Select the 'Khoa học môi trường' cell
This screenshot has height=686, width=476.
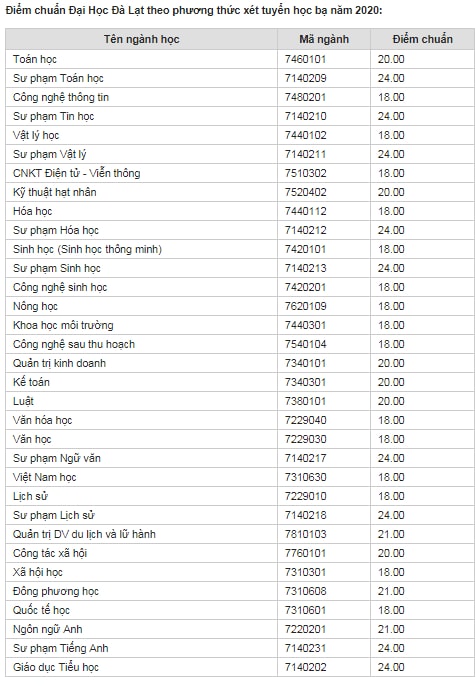click(x=141, y=325)
